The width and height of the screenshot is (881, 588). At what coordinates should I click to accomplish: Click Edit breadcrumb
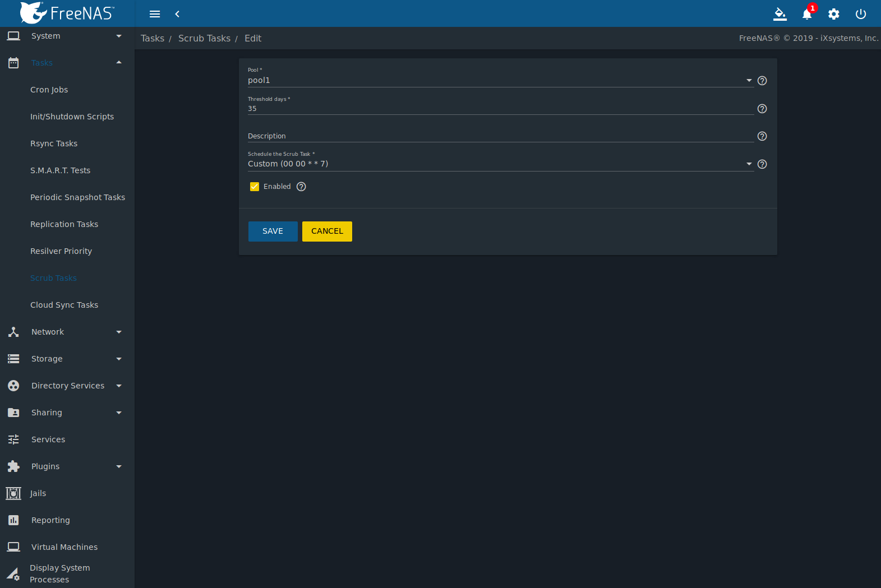tap(253, 38)
